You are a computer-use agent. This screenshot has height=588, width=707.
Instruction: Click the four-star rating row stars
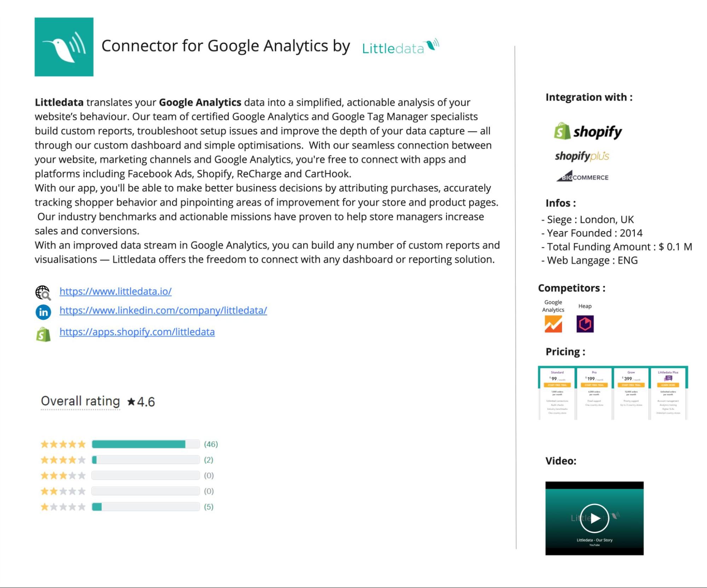pyautogui.click(x=63, y=460)
